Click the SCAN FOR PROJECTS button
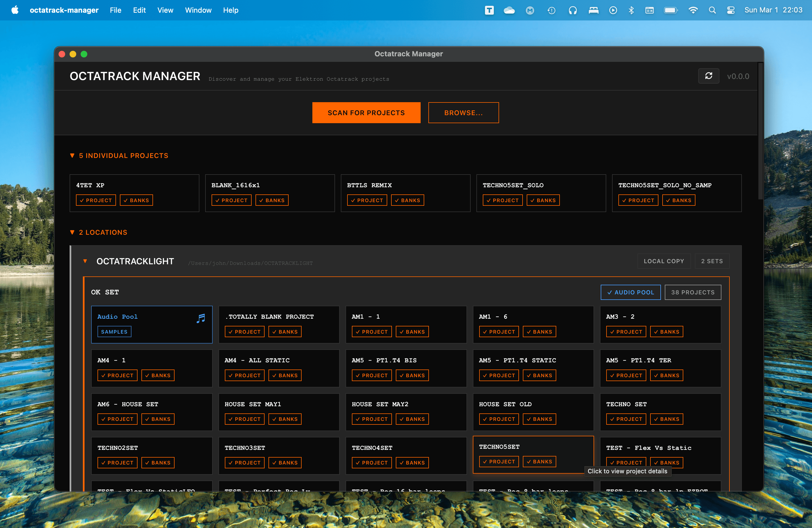The width and height of the screenshot is (812, 528). point(366,113)
